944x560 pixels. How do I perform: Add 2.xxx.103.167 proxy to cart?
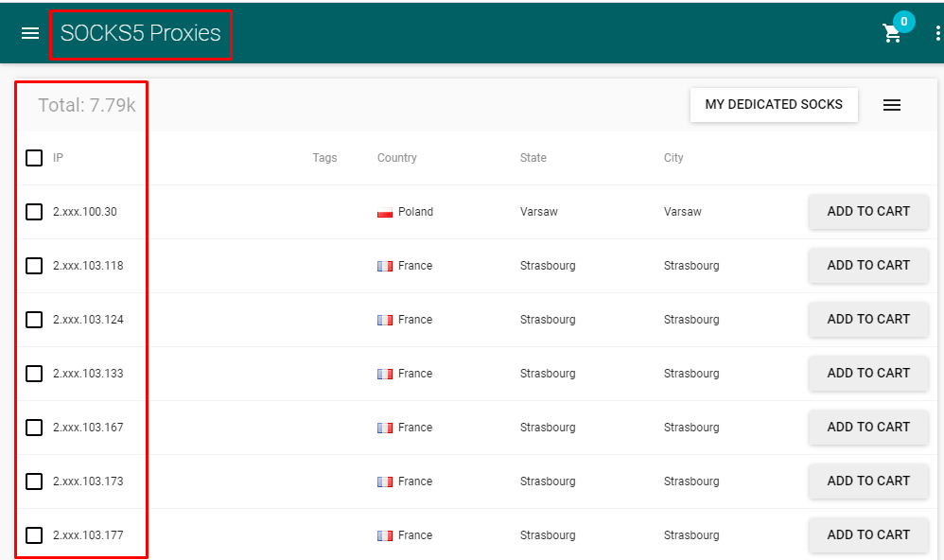[x=868, y=427]
